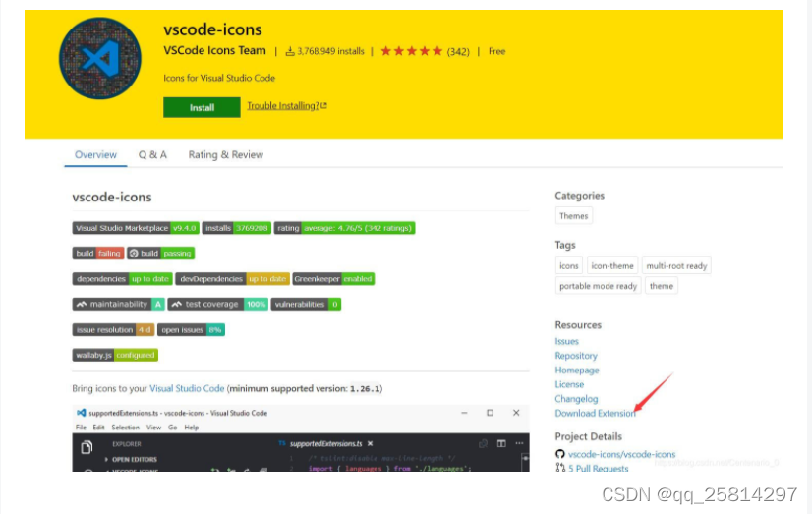Open VSCode Icons Team publisher page
The height and width of the screenshot is (514, 812).
[x=214, y=51]
